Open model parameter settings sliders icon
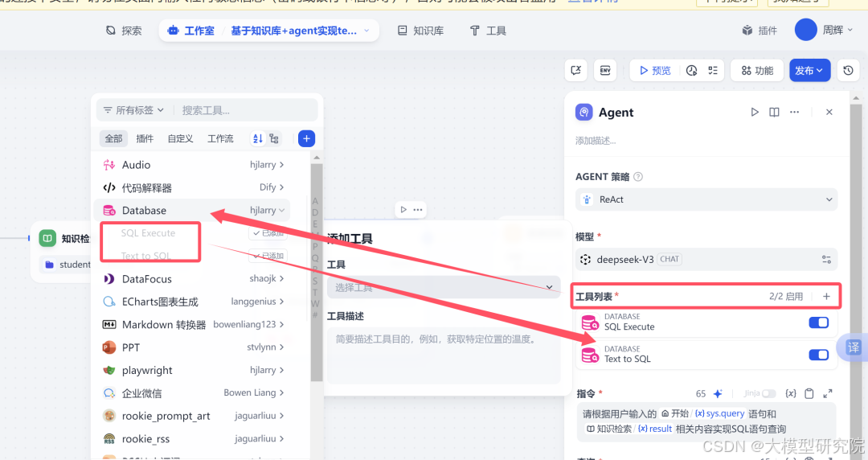Screen dimensions: 868x460 826,260
